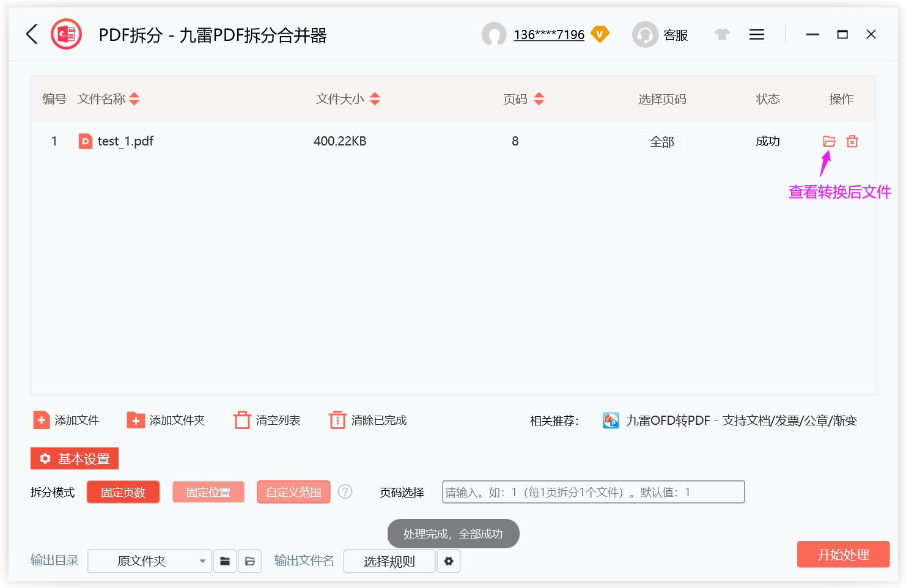Click the page count 8 cell
The height and width of the screenshot is (588, 906).
point(515,141)
